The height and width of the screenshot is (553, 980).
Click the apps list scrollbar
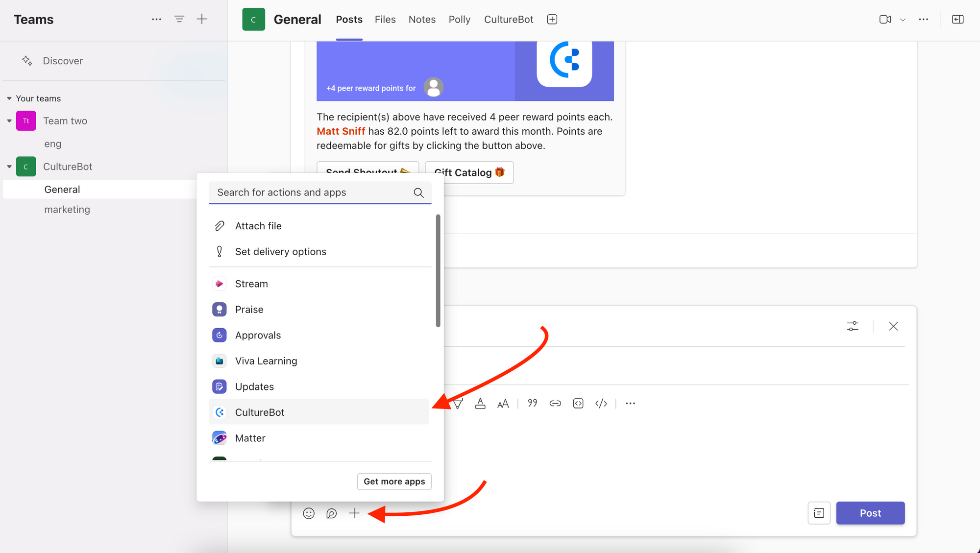pyautogui.click(x=438, y=270)
